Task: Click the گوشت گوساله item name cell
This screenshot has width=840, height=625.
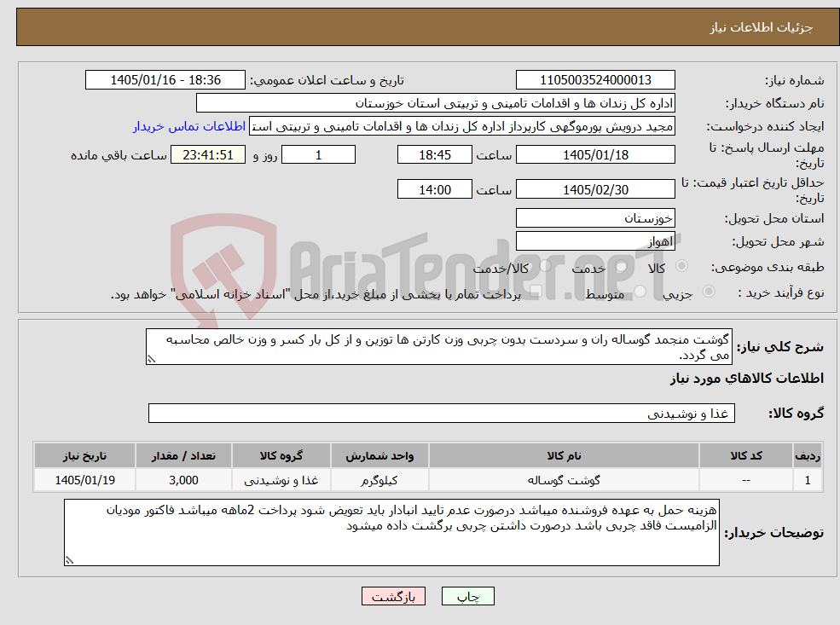Action: 564,480
